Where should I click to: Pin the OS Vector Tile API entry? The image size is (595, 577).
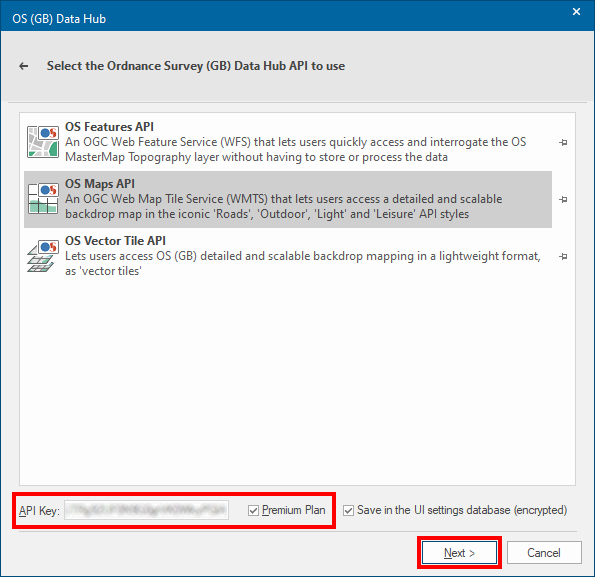[x=563, y=256]
